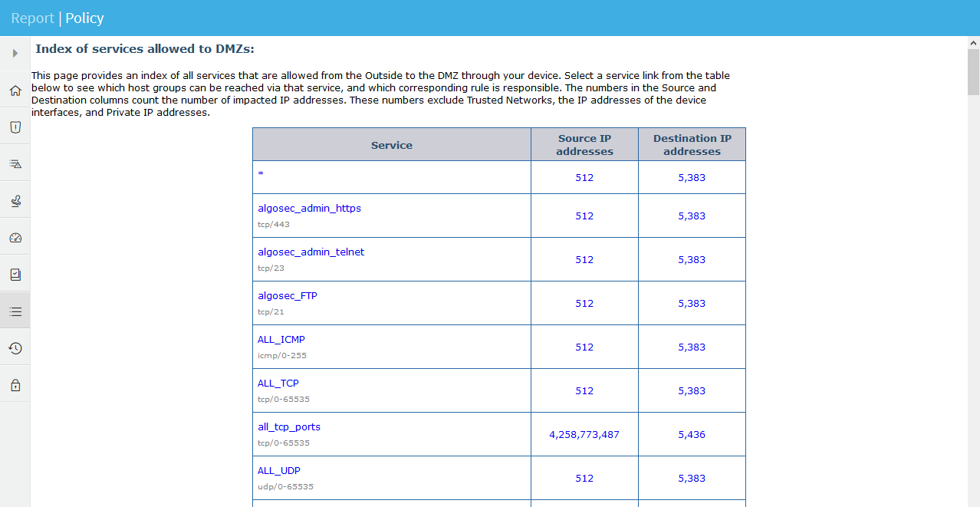Click the ALL_ICMP service link
This screenshot has width=980, height=507.
coord(281,339)
